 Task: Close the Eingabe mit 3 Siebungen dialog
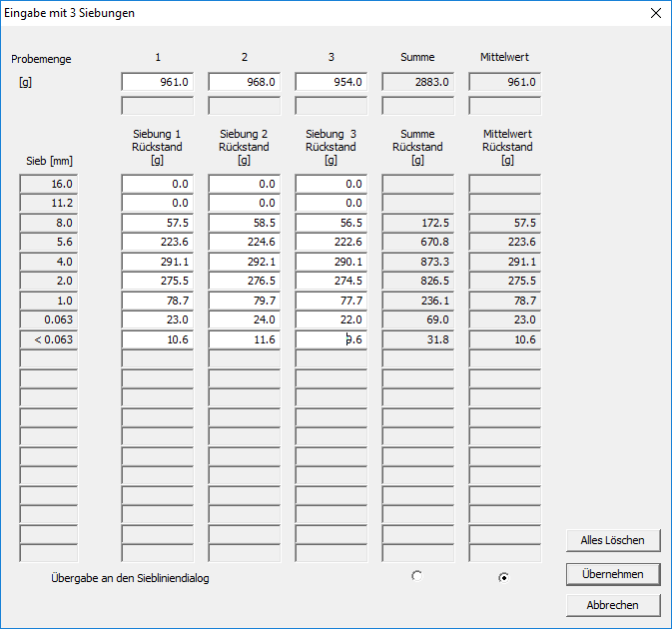(x=656, y=13)
